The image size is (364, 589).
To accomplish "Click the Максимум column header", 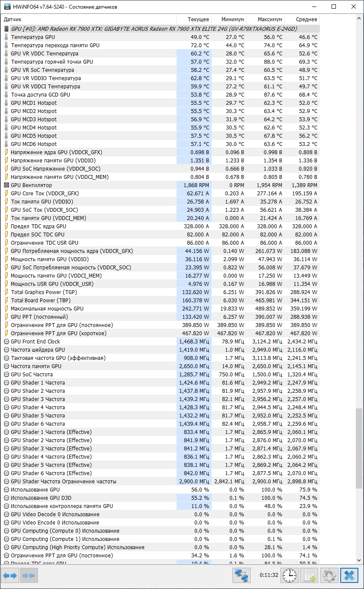I will [265, 19].
